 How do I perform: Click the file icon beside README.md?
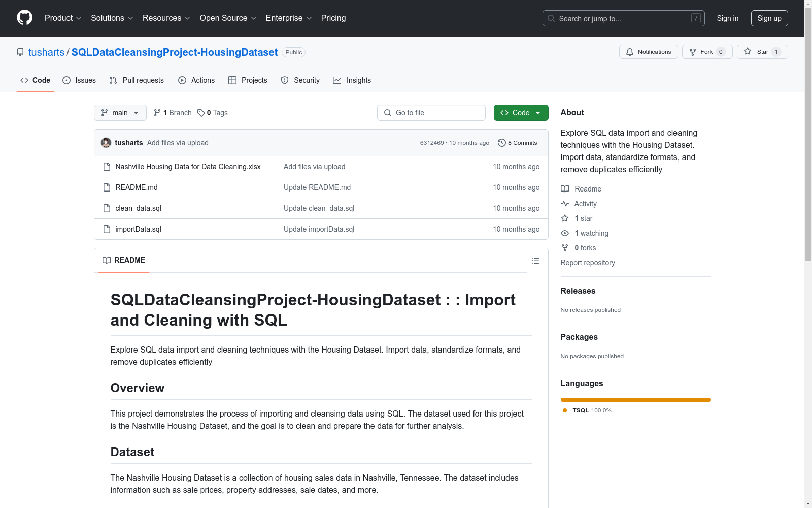tap(107, 187)
